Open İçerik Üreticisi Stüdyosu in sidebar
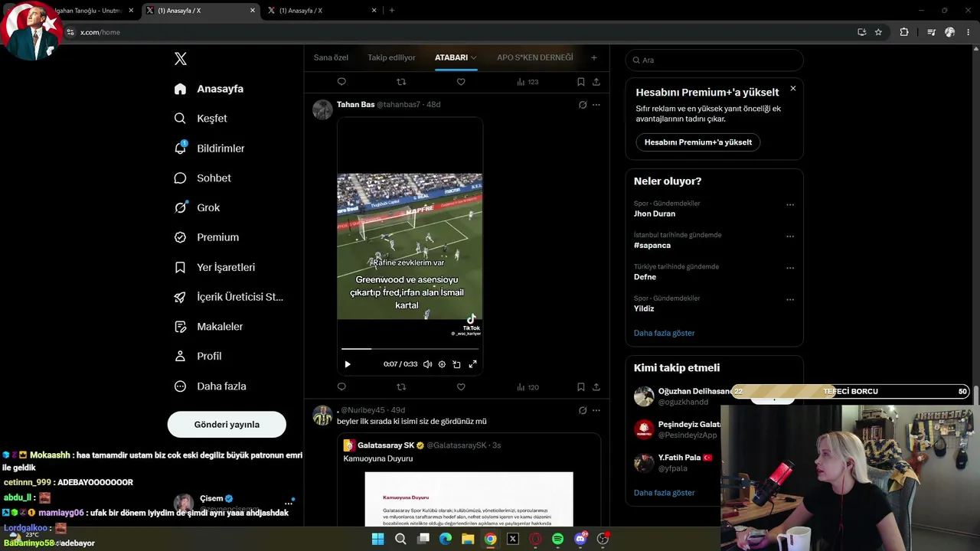The image size is (980, 551). tap(230, 297)
